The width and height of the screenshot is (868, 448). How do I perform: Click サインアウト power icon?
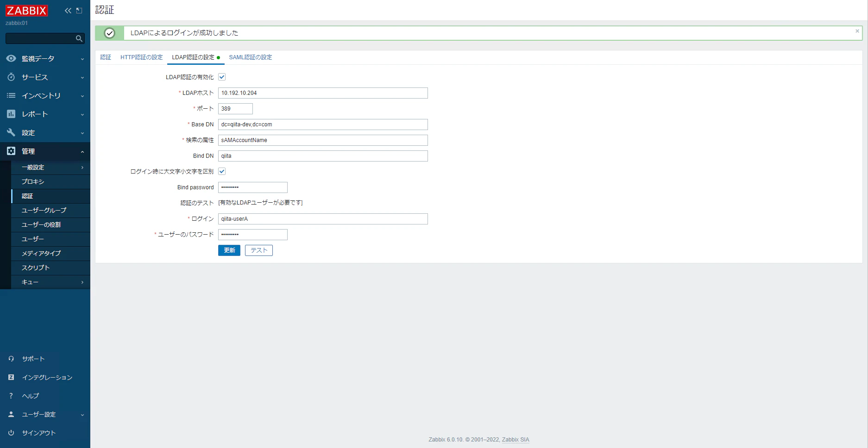tap(11, 433)
